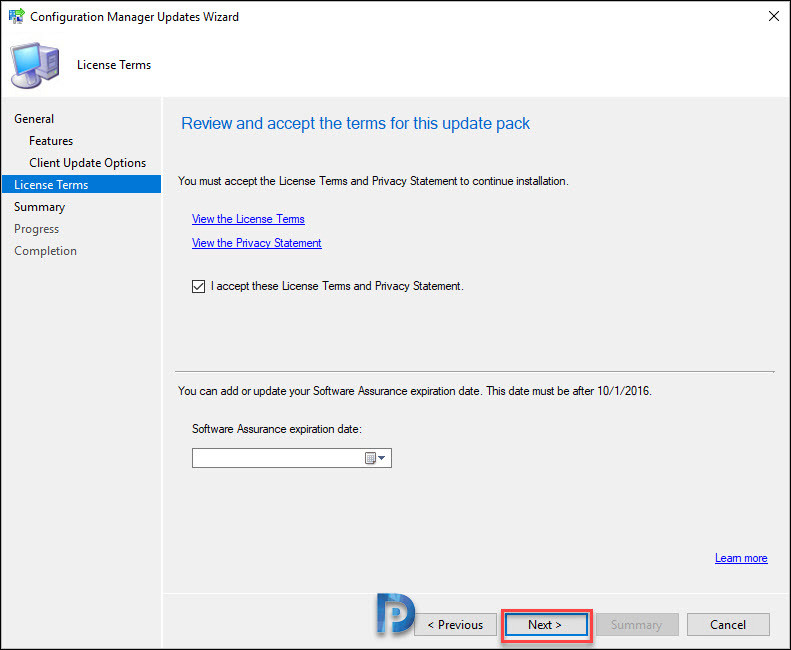Open the calendar picker icon in date field
Viewport: 791px width, 650px height.
(x=375, y=458)
